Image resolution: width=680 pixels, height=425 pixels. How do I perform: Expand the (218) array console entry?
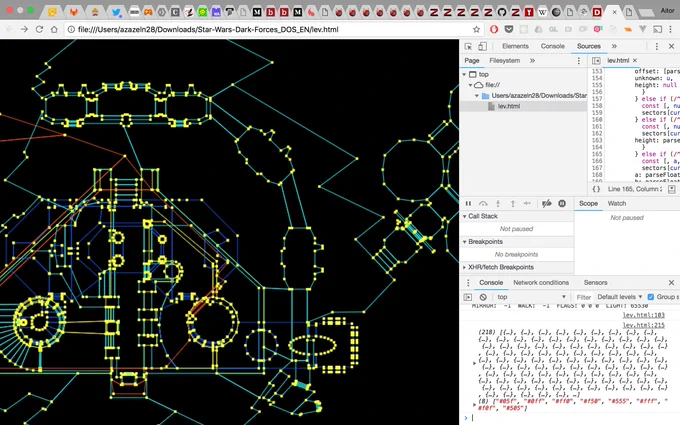474,363
